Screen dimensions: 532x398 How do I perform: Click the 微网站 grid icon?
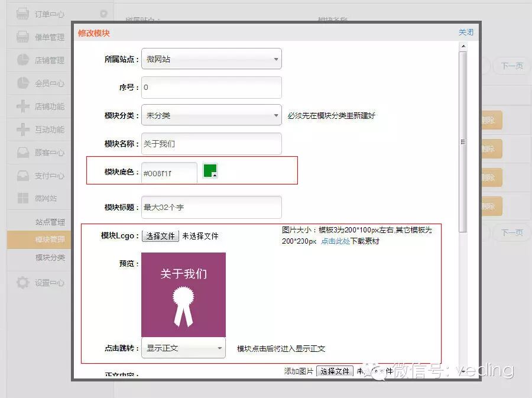tap(22, 198)
